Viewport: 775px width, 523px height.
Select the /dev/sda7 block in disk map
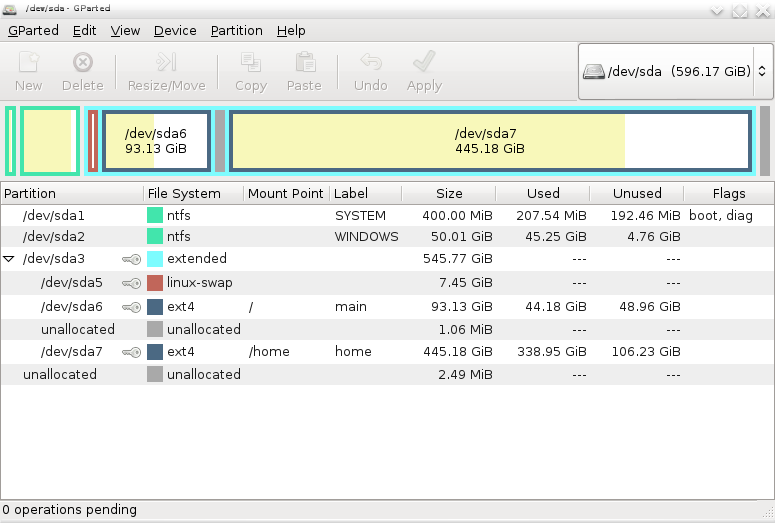[489, 141]
